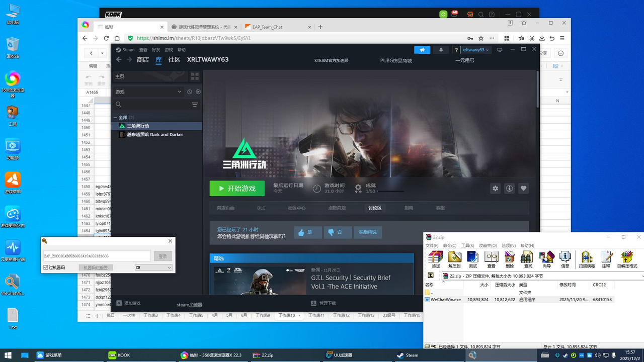
Task: Click 添加游戏 at the bottom of Steam
Action: pyautogui.click(x=129, y=303)
